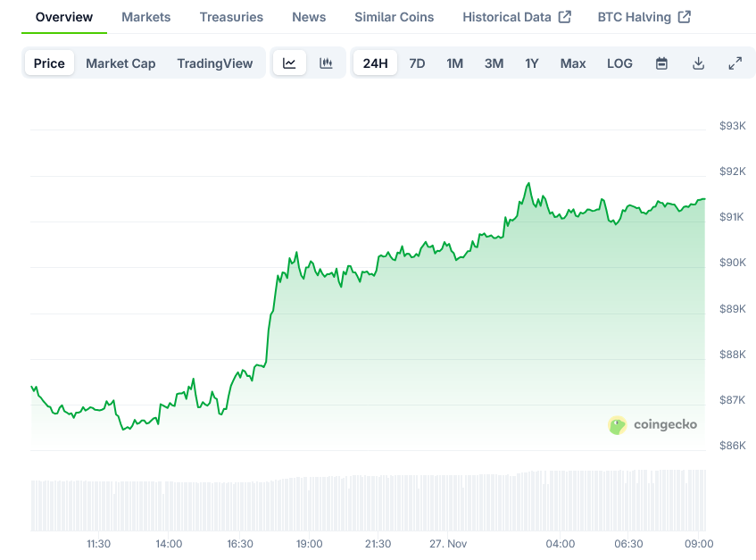This screenshot has height=560, width=756.
Task: Show the Max time range
Action: pyautogui.click(x=573, y=63)
